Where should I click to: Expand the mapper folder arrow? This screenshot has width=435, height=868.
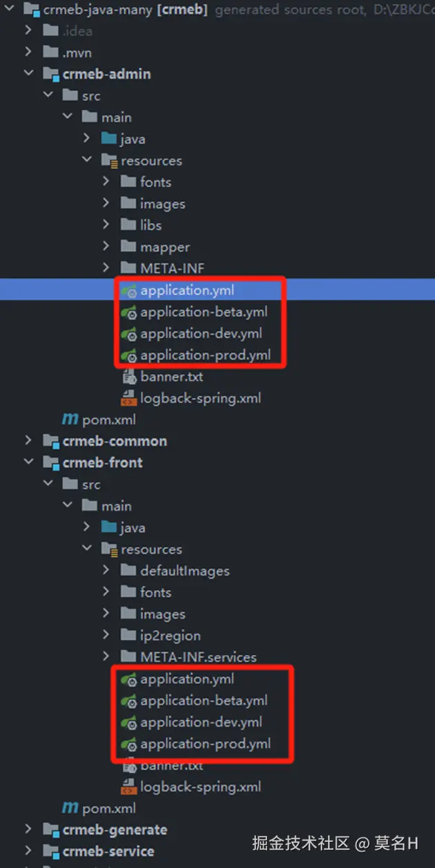click(106, 247)
